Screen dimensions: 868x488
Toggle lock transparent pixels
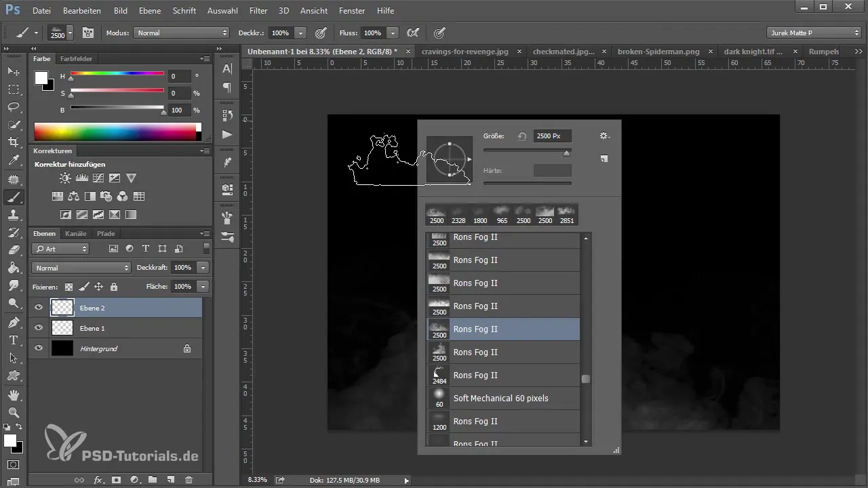pos(68,287)
